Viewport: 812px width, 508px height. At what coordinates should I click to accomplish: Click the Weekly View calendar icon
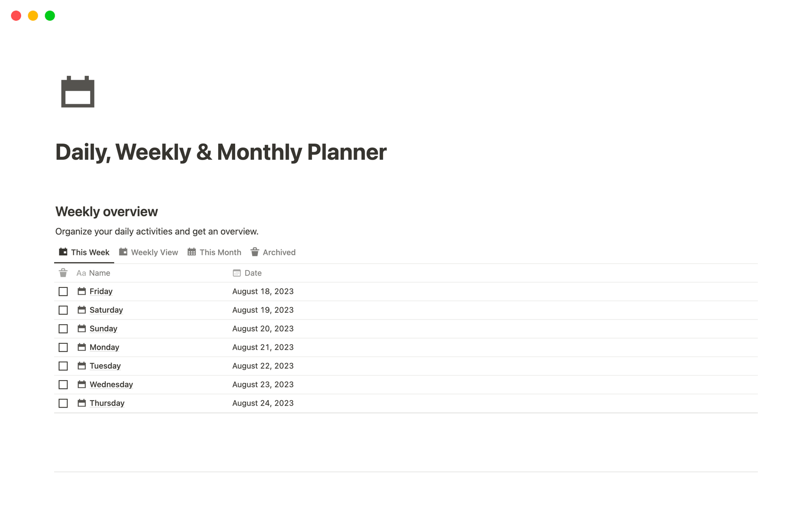click(x=123, y=251)
